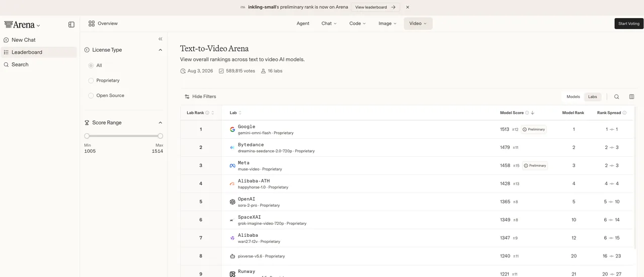Sort the Lab column
The height and width of the screenshot is (277, 644).
tap(240, 113)
